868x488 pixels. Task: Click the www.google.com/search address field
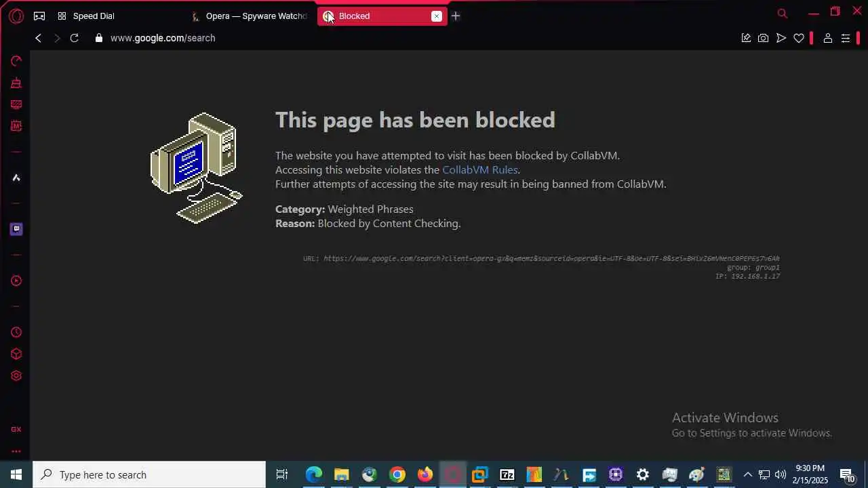(x=163, y=38)
